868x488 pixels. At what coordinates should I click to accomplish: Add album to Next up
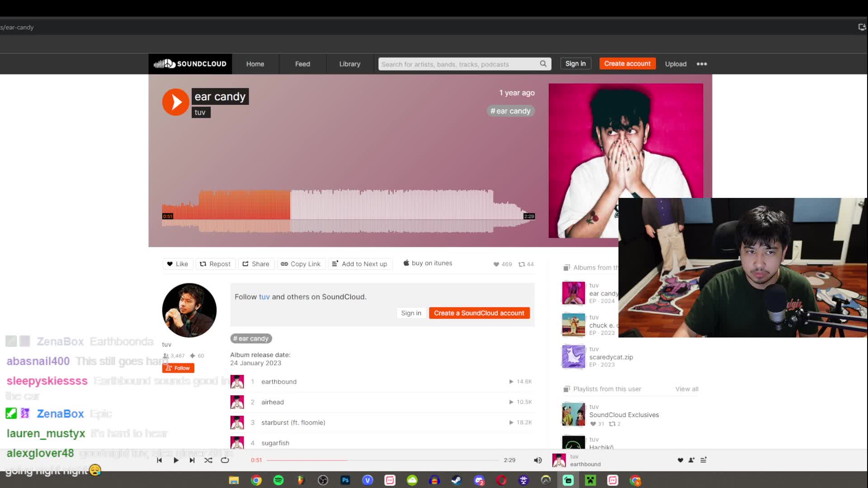click(x=360, y=264)
